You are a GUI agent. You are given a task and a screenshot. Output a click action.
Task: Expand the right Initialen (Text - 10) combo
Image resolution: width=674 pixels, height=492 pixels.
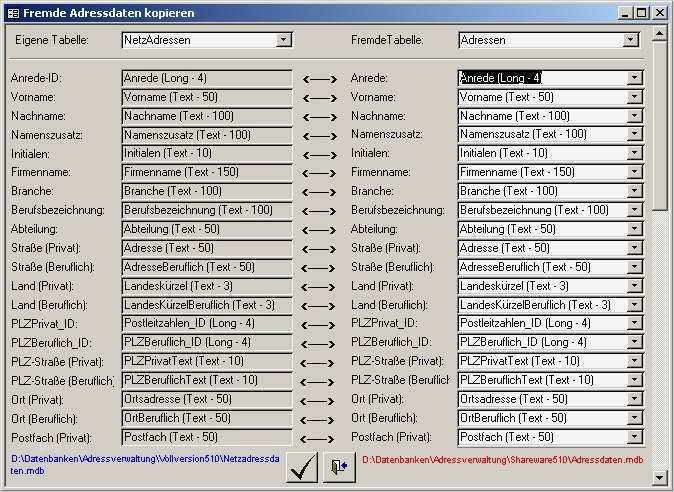coord(634,153)
